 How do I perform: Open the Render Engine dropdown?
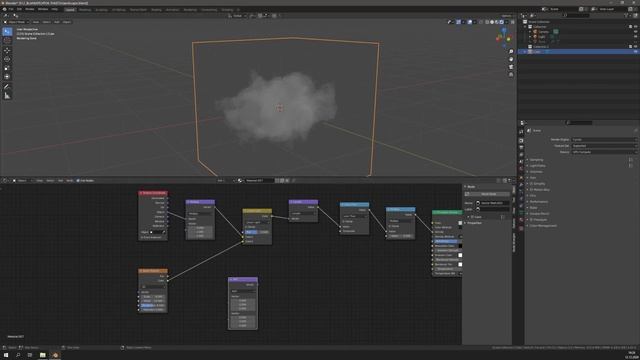pos(603,140)
